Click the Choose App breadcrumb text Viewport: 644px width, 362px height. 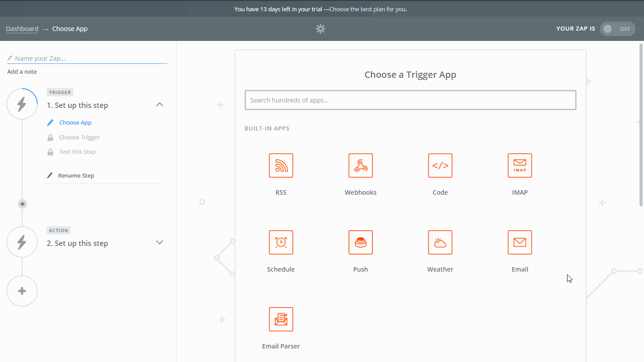pyautogui.click(x=70, y=29)
